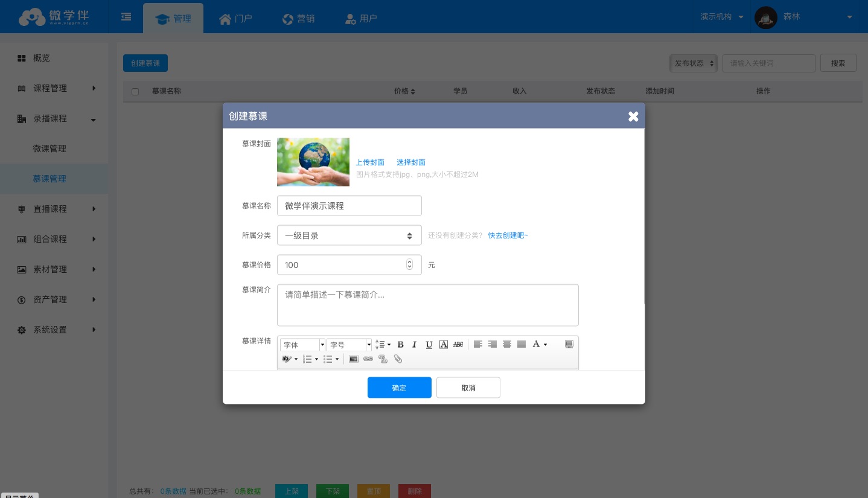868x498 pixels.
Task: Click the course cover earth thumbnail
Action: 313,162
